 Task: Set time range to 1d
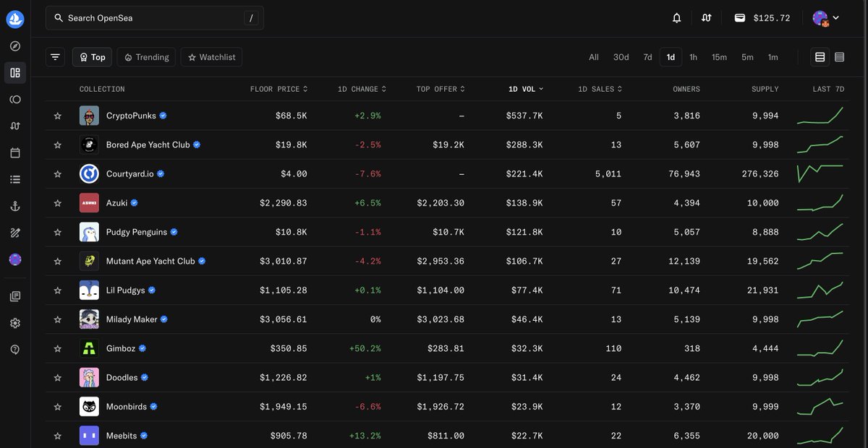click(x=671, y=57)
